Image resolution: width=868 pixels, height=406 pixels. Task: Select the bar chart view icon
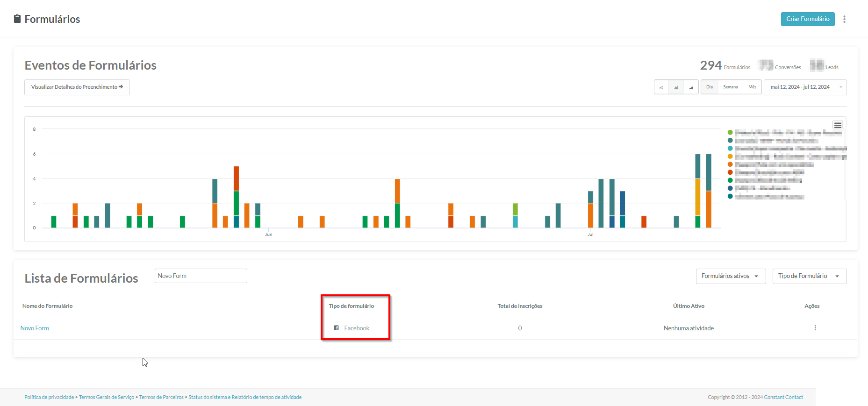coord(676,87)
